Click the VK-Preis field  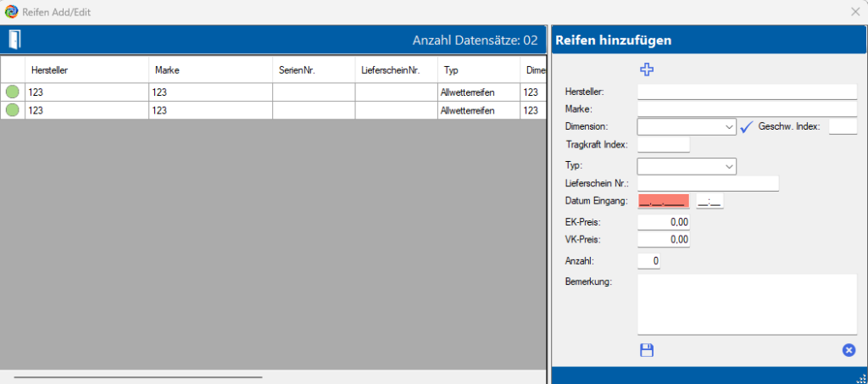coord(664,240)
